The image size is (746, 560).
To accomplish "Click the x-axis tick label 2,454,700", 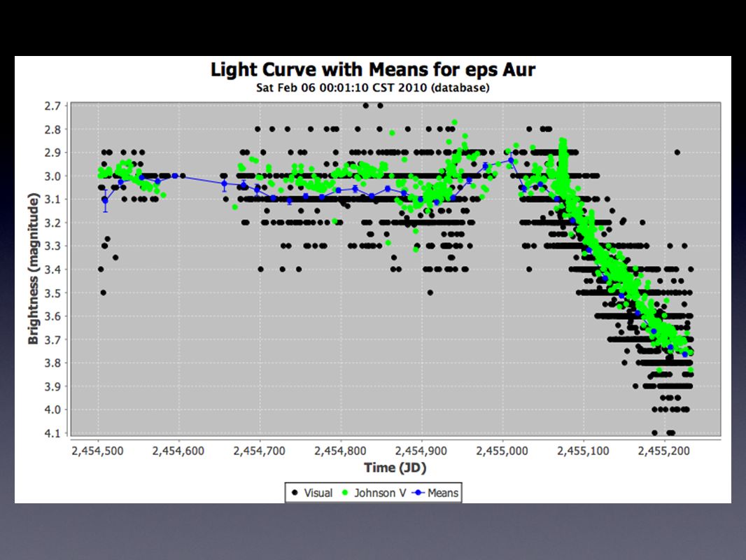I will 260,451.
